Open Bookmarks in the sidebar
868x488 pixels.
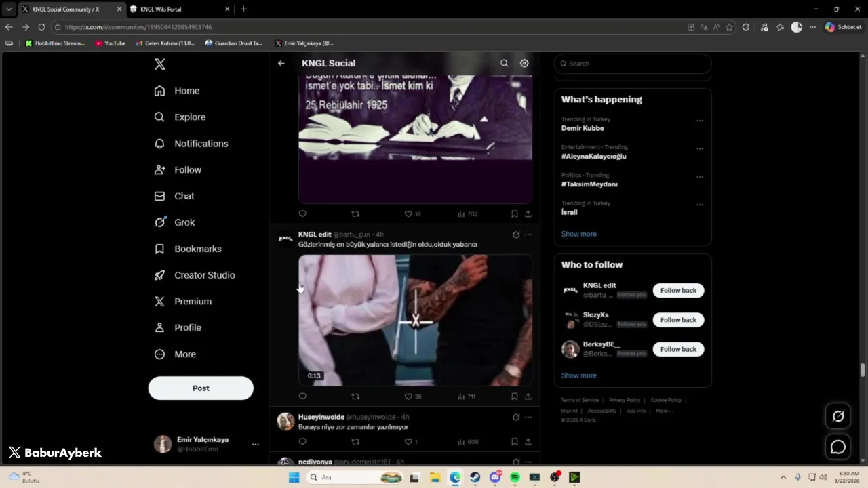pyautogui.click(x=188, y=249)
